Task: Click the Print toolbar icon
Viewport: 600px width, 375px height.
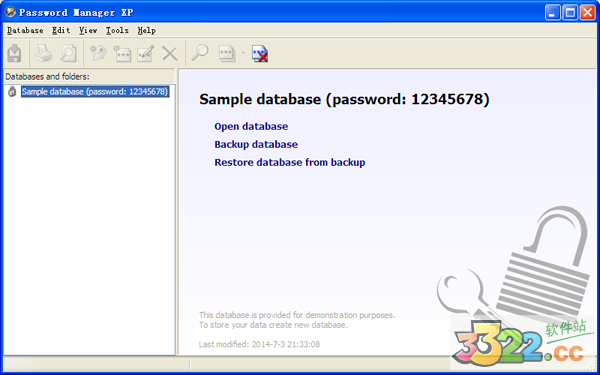Action: pyautogui.click(x=44, y=53)
